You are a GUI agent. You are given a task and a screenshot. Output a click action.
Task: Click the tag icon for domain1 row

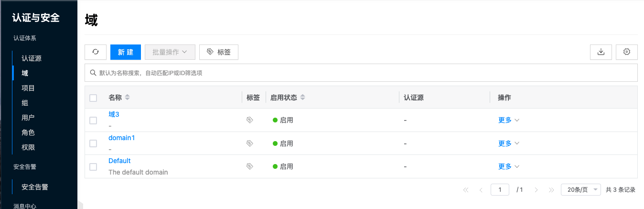(249, 143)
